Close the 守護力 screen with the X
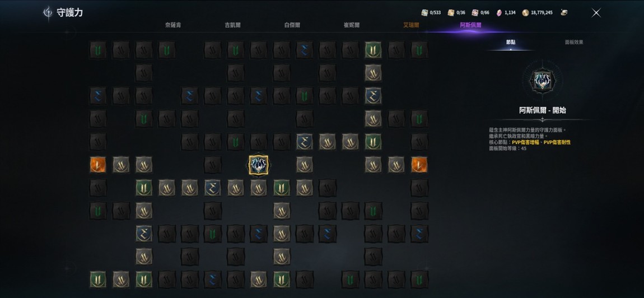Screen dimensions: 644x298 596,13
